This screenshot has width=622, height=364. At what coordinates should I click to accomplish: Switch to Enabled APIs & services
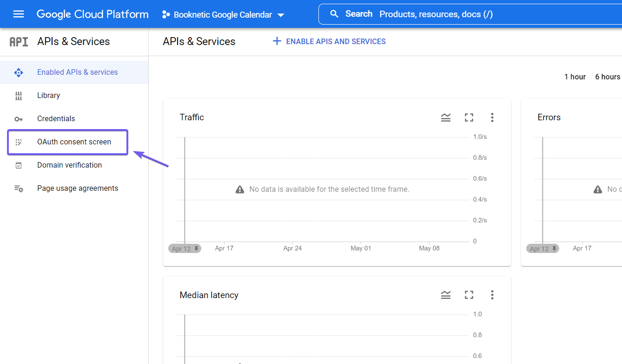coord(77,72)
